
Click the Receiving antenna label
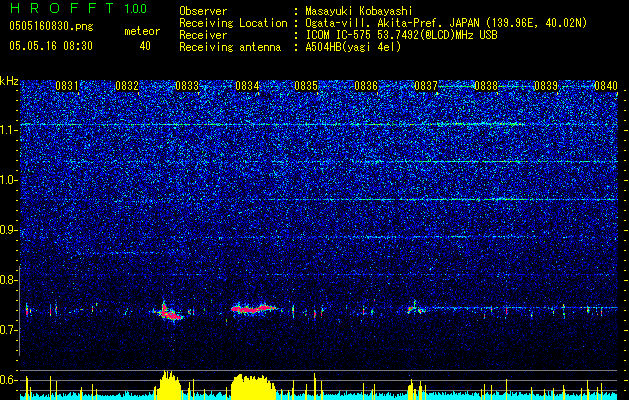coord(230,47)
